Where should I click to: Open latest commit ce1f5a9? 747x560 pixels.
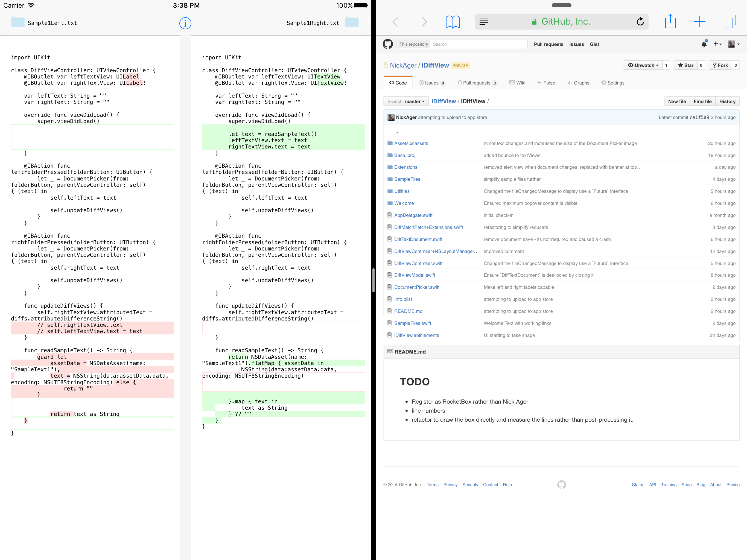699,117
